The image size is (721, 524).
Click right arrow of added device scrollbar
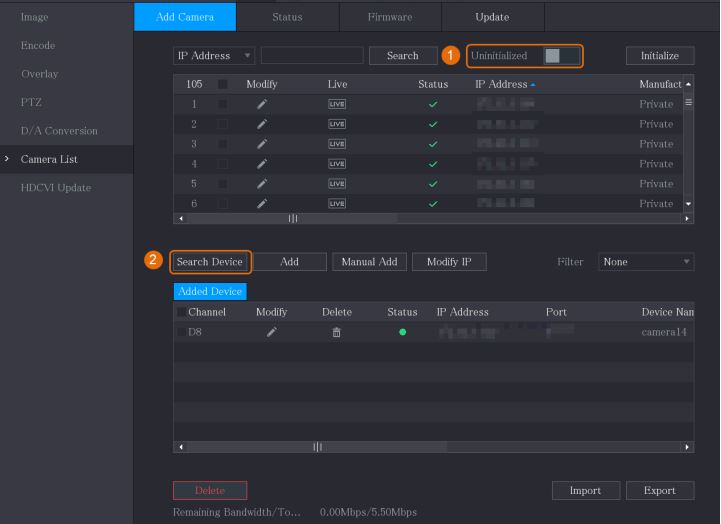pos(687,447)
